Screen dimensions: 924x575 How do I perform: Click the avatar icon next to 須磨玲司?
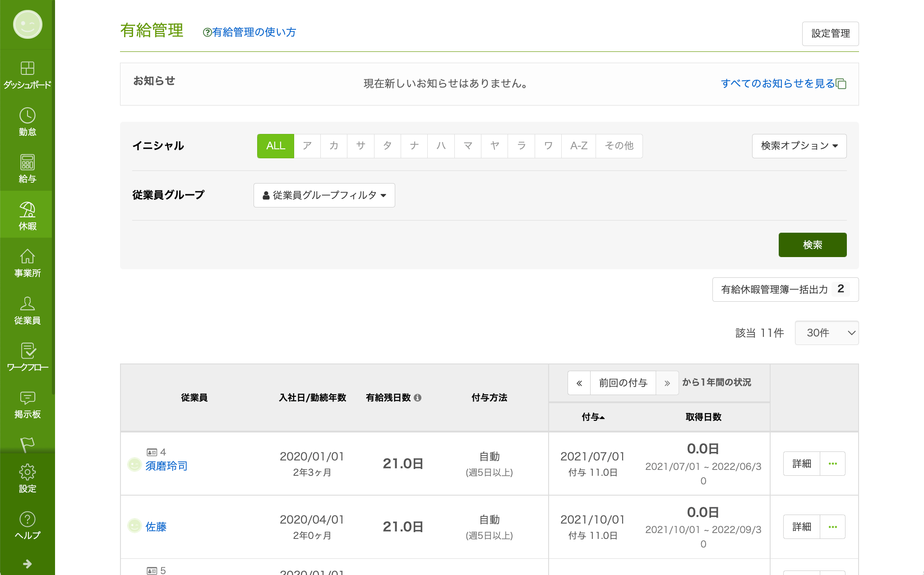click(x=134, y=464)
